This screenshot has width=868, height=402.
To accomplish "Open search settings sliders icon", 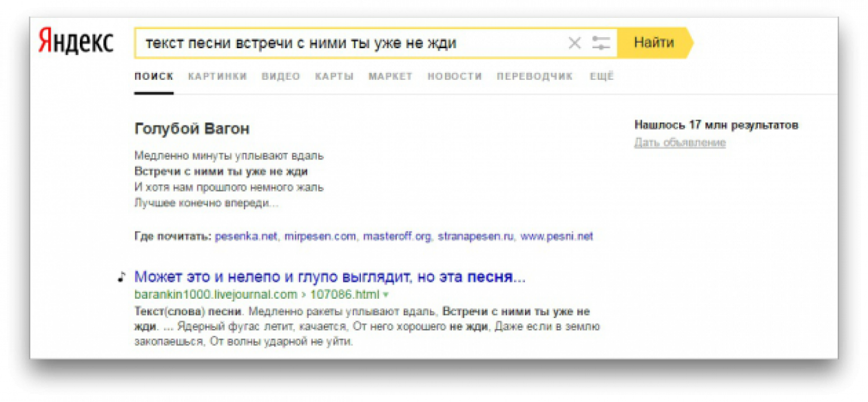I will [601, 43].
